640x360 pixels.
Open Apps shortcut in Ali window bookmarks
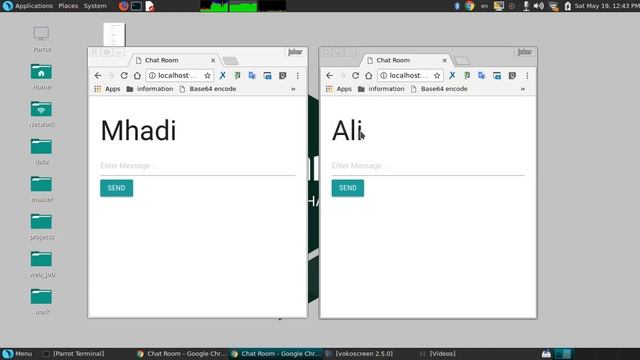click(339, 89)
